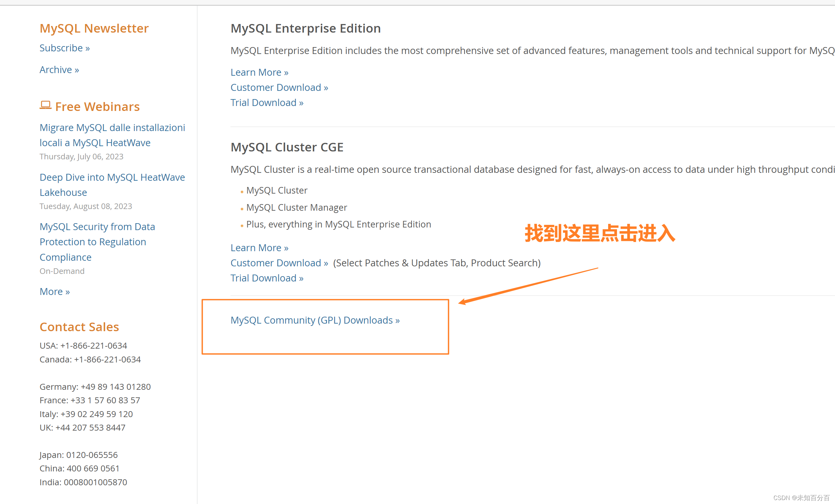Viewport: 835px width, 504px height.
Task: Click Customer Download for Enterprise Edition
Action: [x=279, y=87]
